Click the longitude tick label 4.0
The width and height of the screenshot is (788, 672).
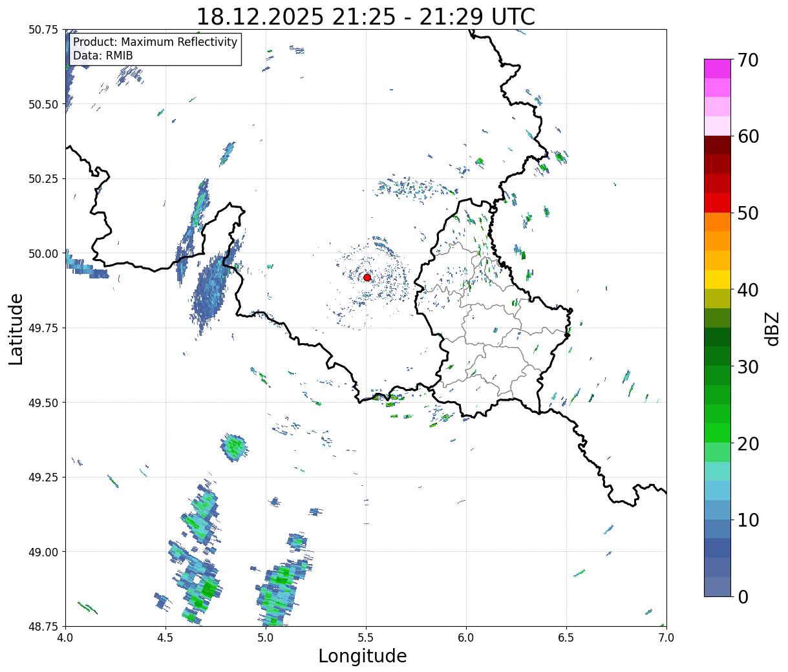pyautogui.click(x=65, y=637)
